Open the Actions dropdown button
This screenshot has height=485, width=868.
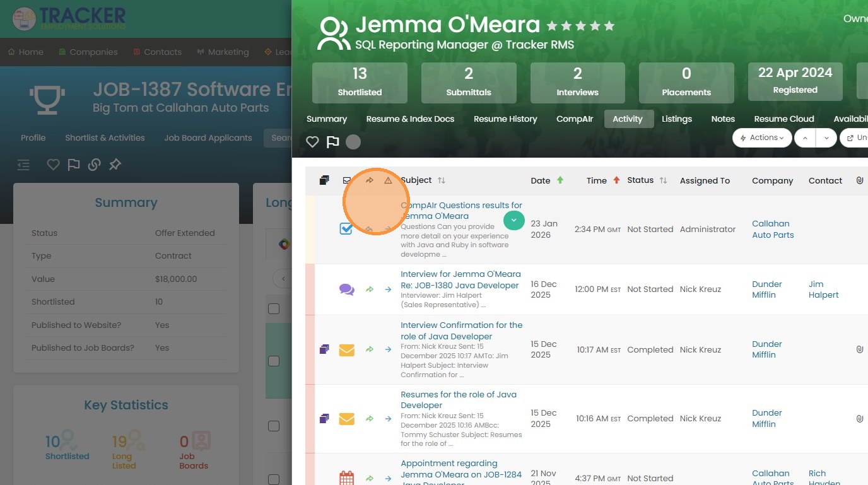pos(762,137)
